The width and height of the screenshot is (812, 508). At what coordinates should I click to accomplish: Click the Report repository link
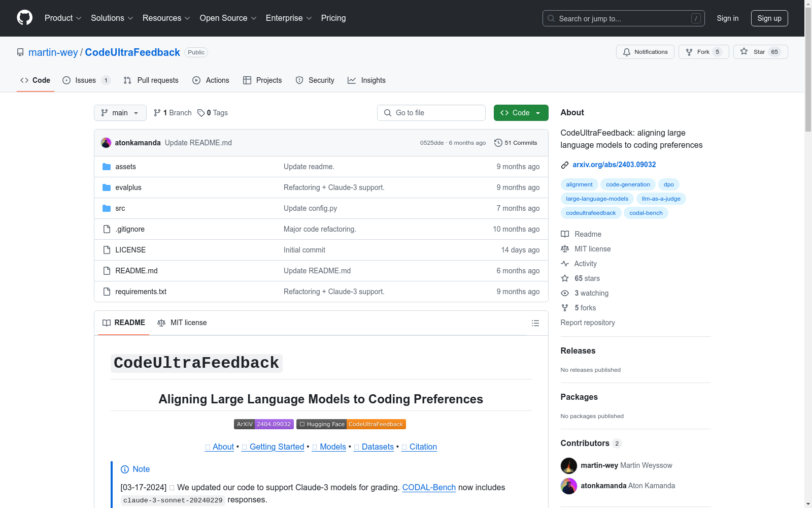point(588,323)
